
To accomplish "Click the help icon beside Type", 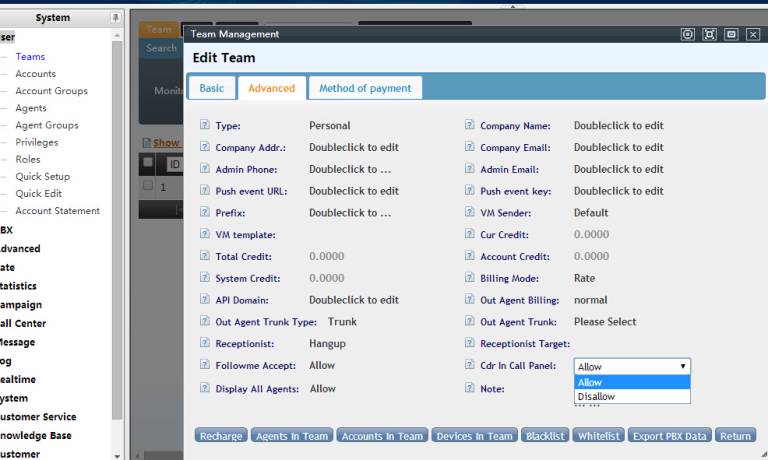I will tap(205, 126).
